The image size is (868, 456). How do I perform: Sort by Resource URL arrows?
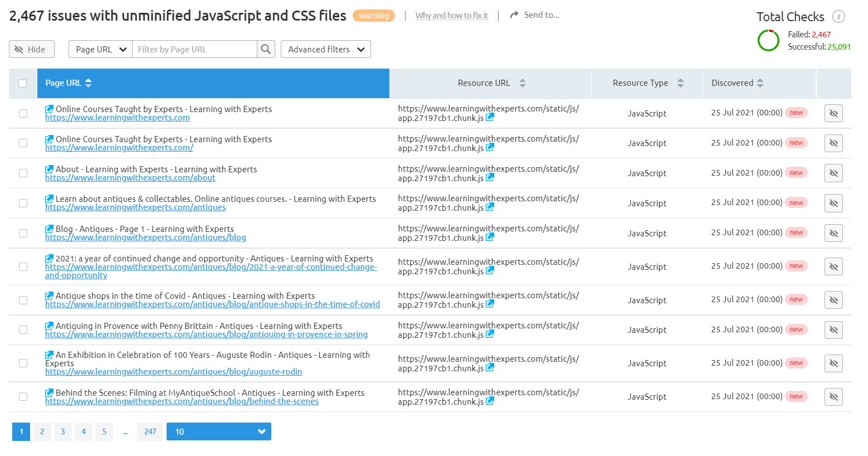pyautogui.click(x=522, y=83)
